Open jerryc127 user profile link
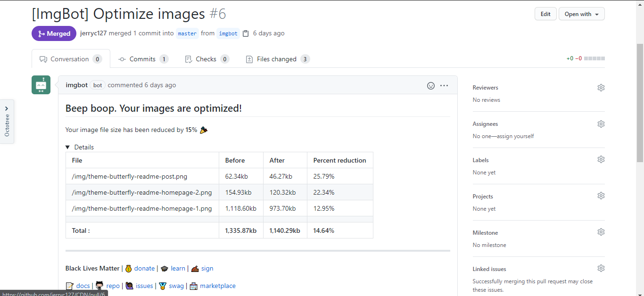This screenshot has height=296, width=644. coord(93,33)
